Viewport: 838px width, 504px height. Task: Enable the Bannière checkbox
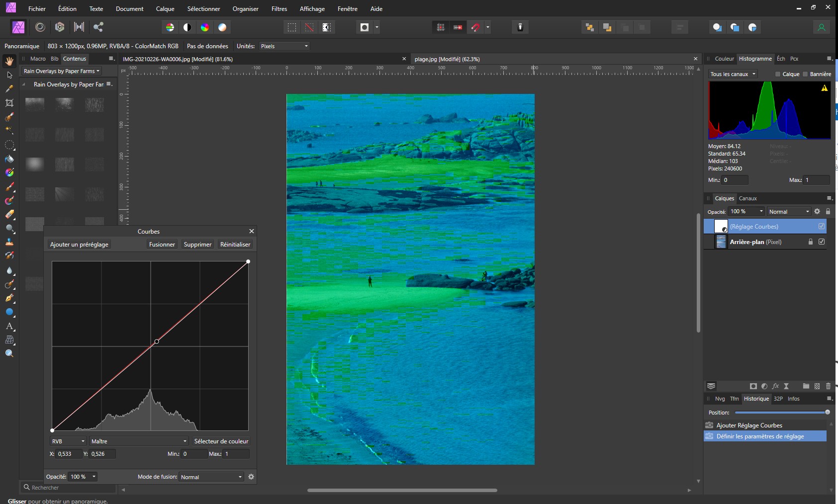[x=805, y=74]
